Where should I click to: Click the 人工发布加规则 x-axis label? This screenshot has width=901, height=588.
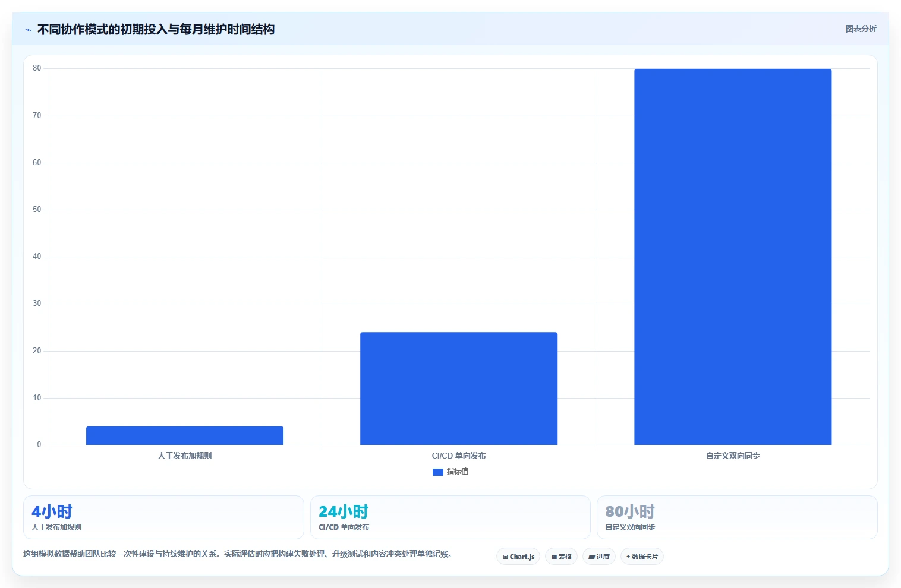(x=185, y=456)
